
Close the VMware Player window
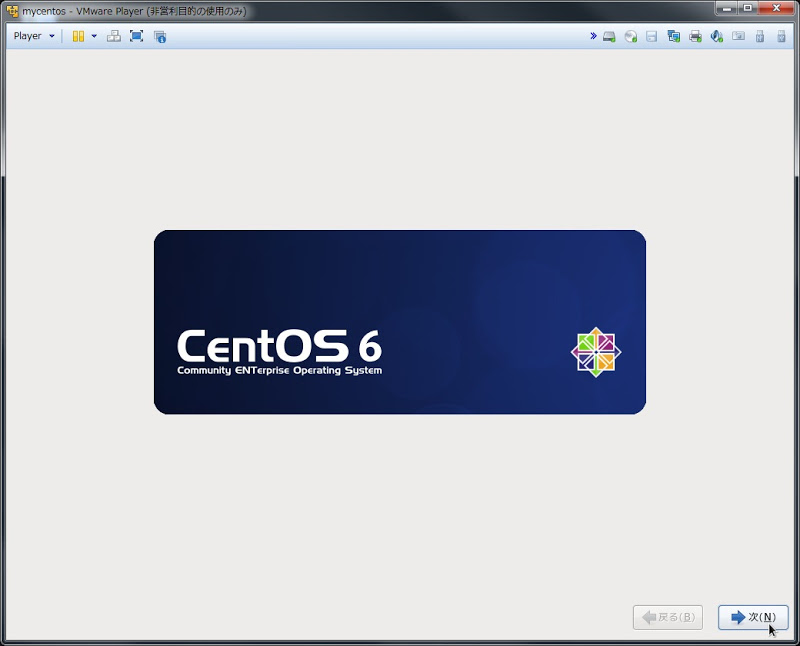click(x=774, y=9)
